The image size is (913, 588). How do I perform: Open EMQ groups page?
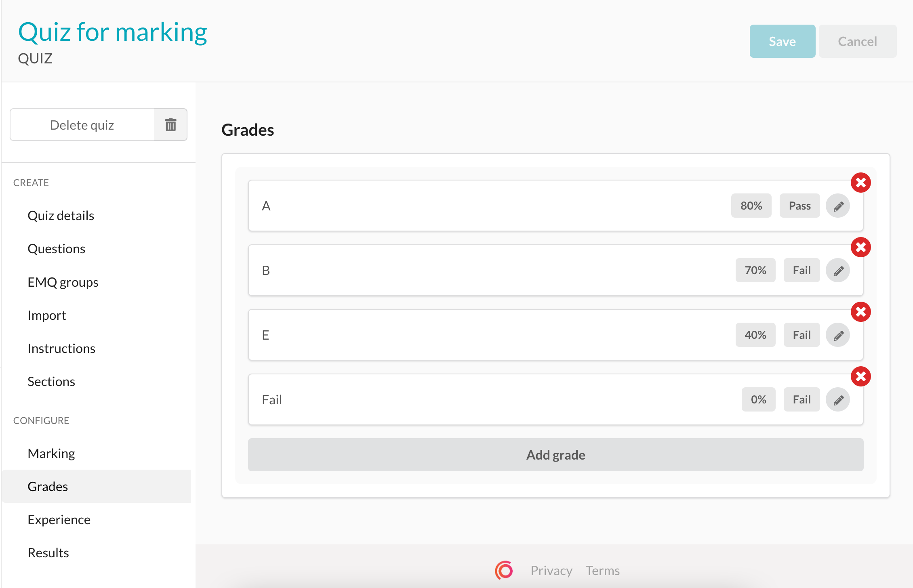[x=63, y=282]
